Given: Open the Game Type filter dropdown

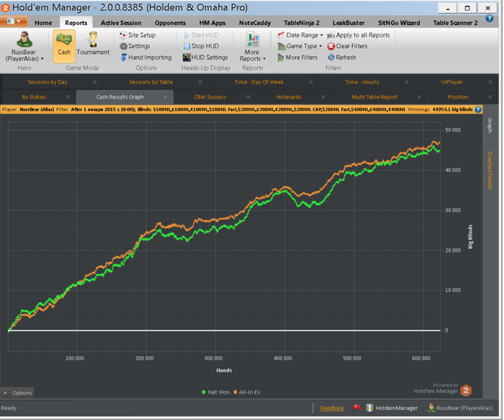Looking at the screenshot, I should (x=300, y=46).
